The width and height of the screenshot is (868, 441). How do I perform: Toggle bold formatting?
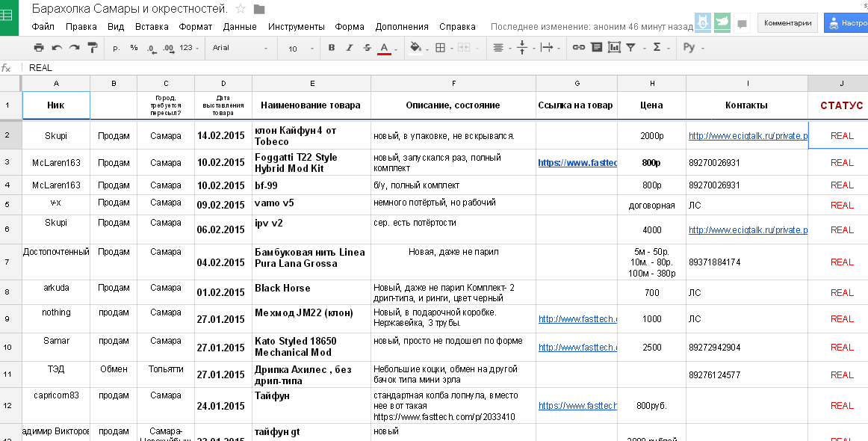(x=331, y=48)
